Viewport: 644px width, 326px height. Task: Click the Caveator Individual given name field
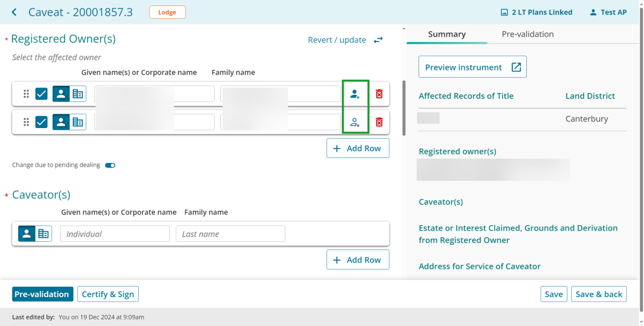click(115, 234)
